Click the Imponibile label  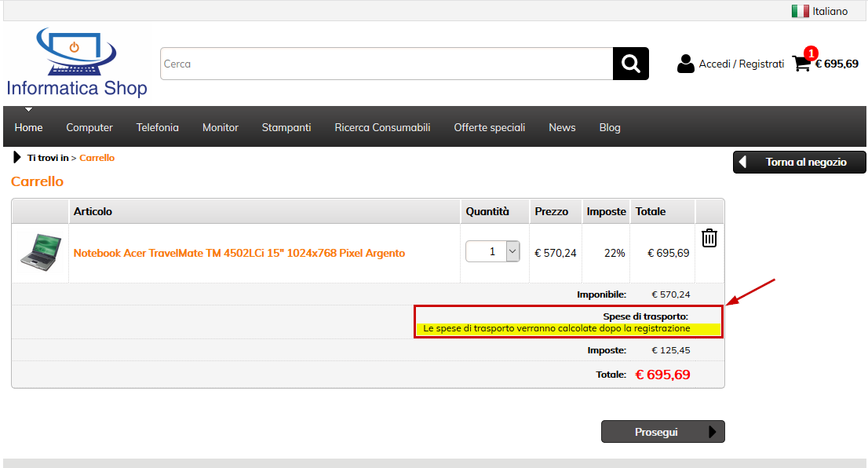point(602,294)
